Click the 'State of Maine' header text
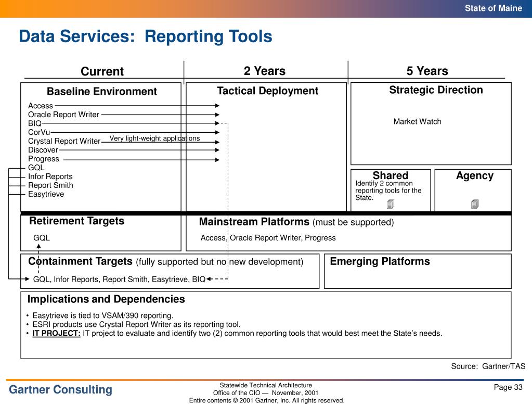532x406 pixels. click(494, 8)
